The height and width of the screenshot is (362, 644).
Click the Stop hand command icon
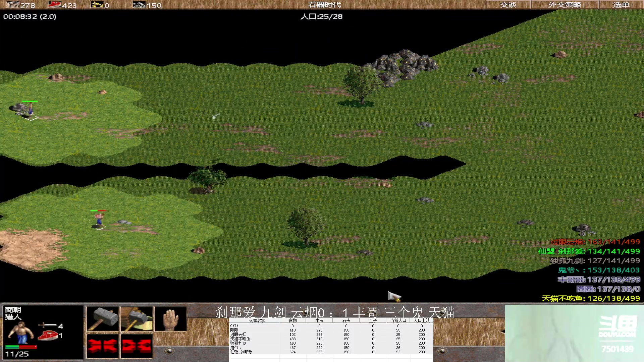(171, 319)
